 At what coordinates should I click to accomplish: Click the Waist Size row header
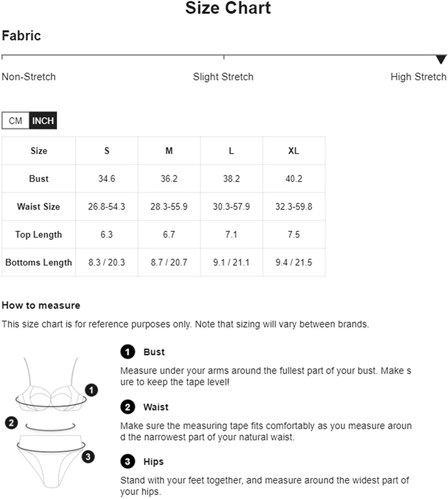39,207
